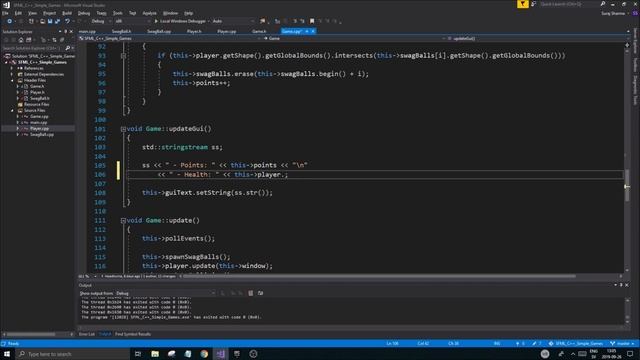Viewport: 640px width, 360px height.
Task: Close the active Game.cpp tab
Action: pyautogui.click(x=313, y=31)
